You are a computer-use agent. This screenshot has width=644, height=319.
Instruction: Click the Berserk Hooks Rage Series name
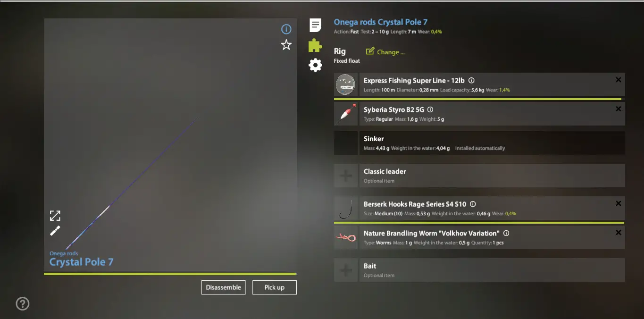click(x=415, y=204)
